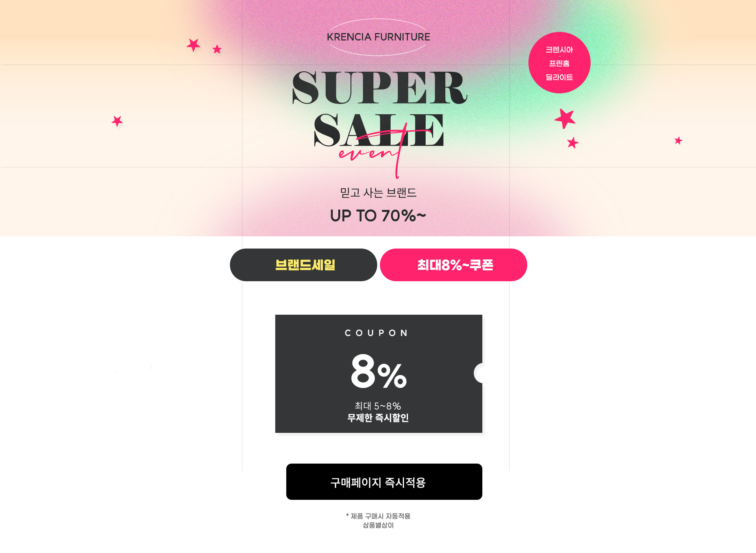Click the KRENCIA FURNITURE oval logo
The width and height of the screenshot is (756, 553).
[378, 37]
